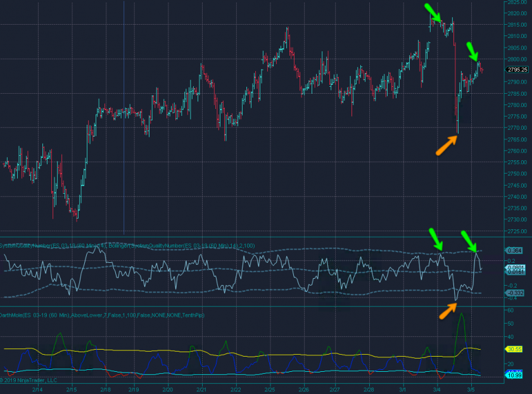Click the 2730.00 price axis label

pos(517,220)
